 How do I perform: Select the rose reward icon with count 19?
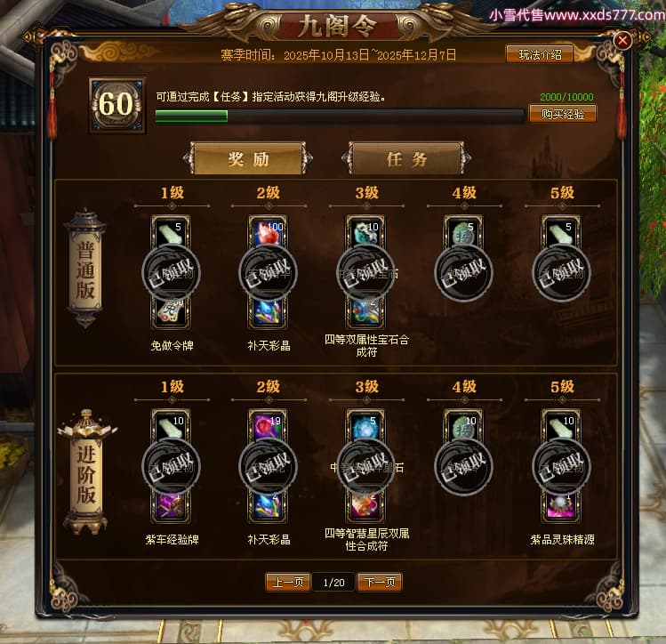(x=268, y=426)
